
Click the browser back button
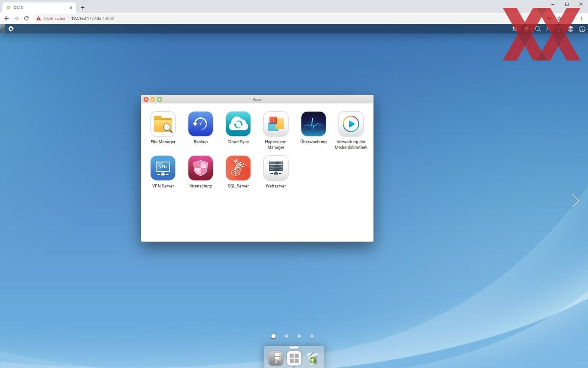tap(6, 19)
